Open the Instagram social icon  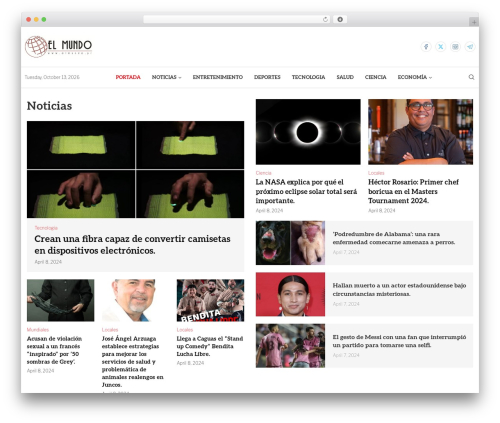(455, 47)
